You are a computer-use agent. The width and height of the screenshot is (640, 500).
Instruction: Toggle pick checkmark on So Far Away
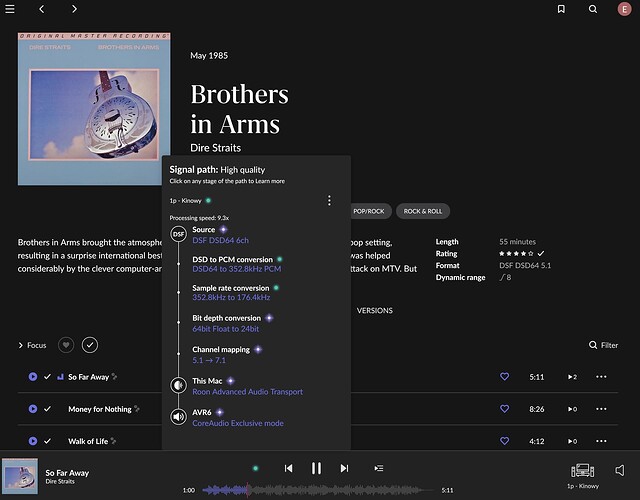(x=47, y=377)
